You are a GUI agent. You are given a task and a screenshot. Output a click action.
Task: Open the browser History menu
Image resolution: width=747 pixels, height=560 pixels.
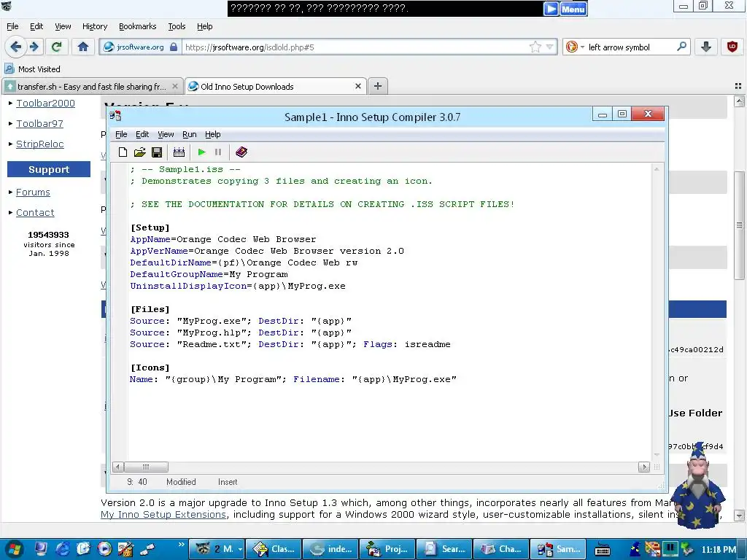95,26
